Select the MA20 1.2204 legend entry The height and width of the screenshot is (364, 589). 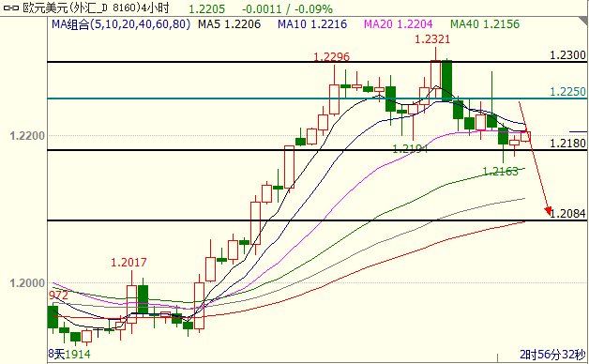[x=399, y=24]
